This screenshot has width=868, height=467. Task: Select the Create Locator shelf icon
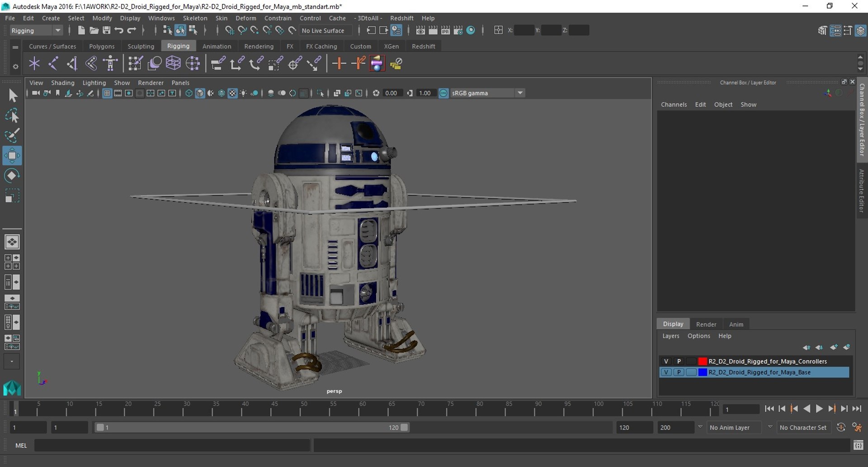(34, 63)
